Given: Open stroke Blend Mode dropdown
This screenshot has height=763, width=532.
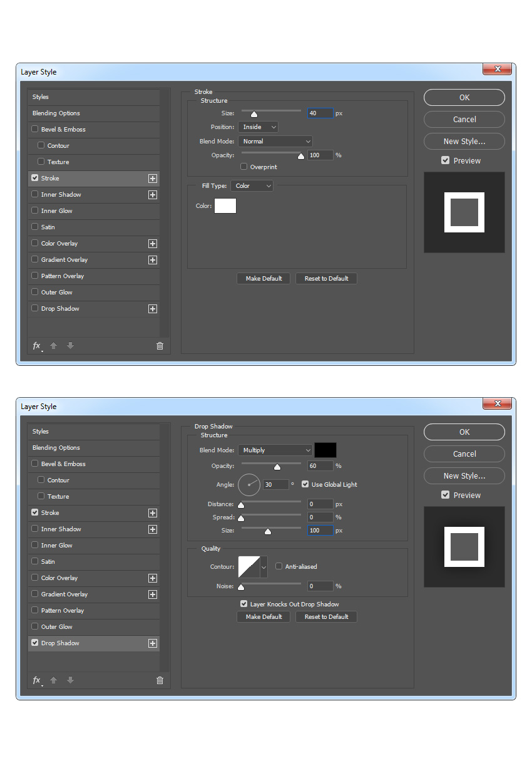Looking at the screenshot, I should pyautogui.click(x=275, y=142).
